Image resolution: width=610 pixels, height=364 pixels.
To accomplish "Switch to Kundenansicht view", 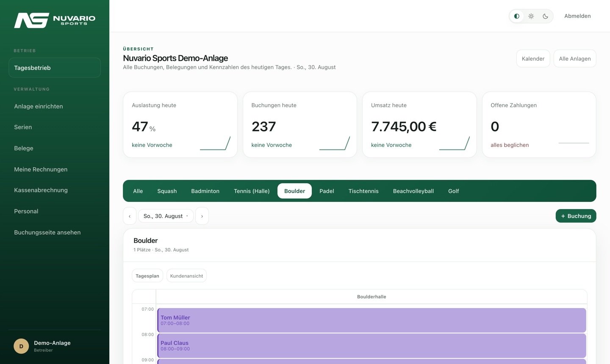I will [x=186, y=276].
